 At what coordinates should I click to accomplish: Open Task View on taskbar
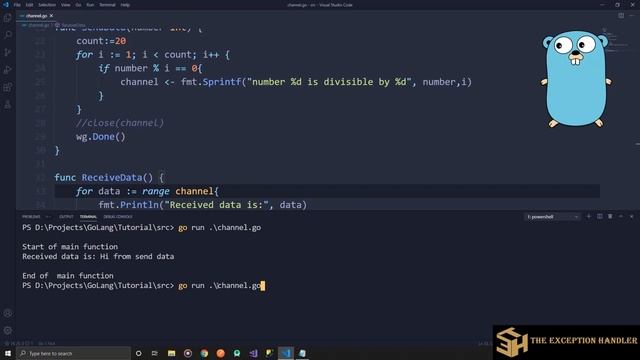(155, 353)
